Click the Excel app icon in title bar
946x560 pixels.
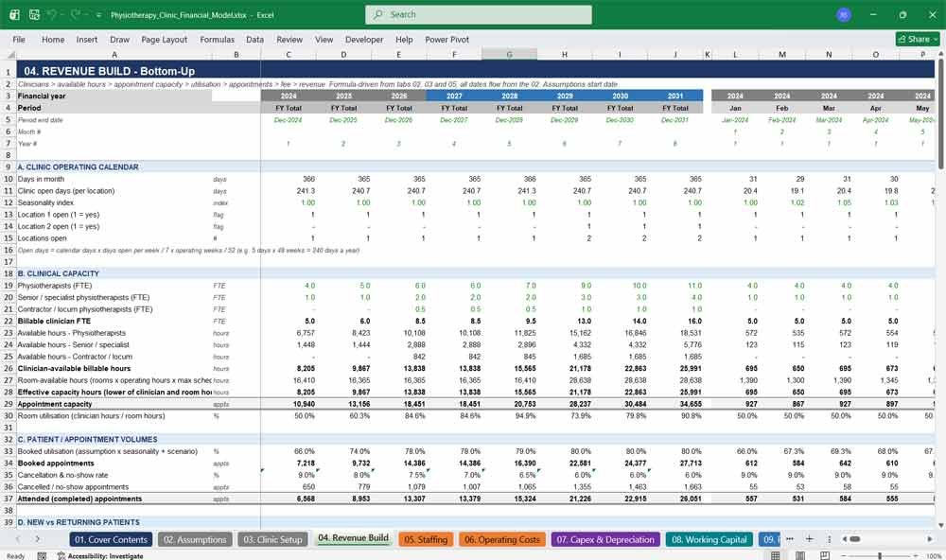[x=14, y=14]
